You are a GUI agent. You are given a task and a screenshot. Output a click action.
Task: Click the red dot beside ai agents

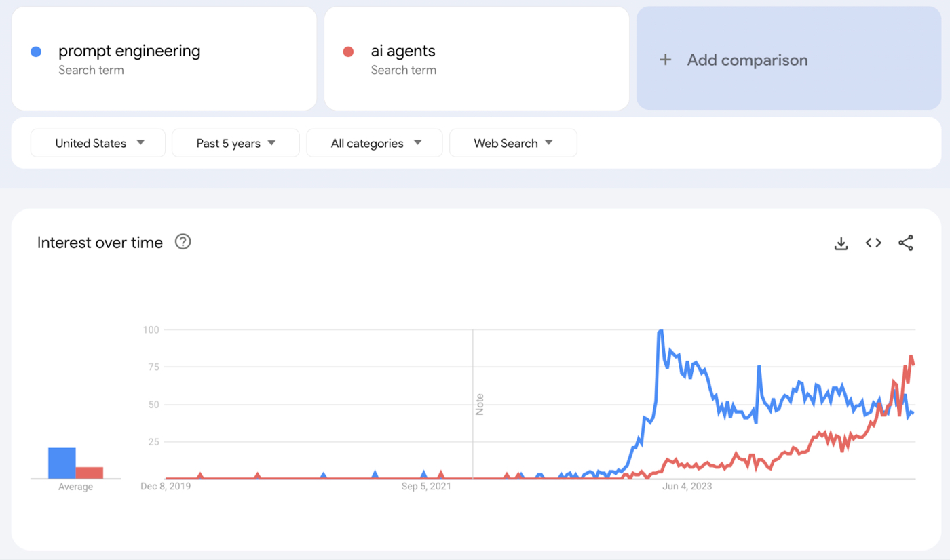349,52
